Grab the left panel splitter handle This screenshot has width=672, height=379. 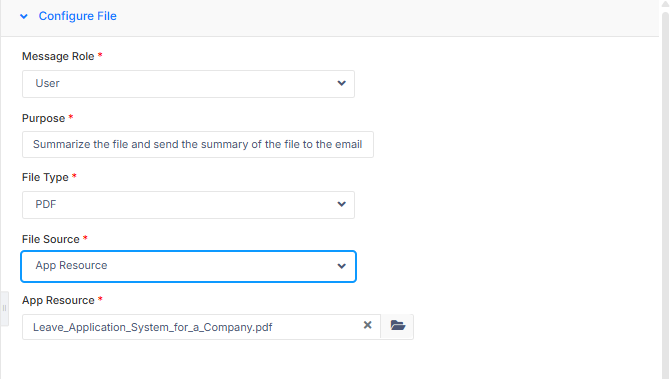click(4, 308)
